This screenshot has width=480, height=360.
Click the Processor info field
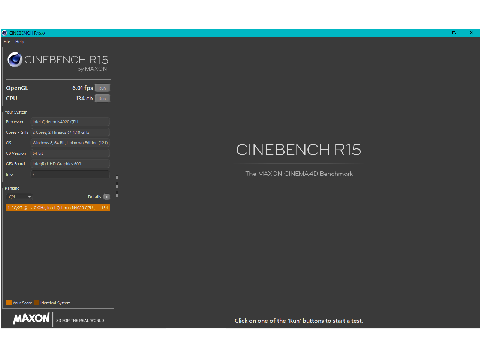click(70, 122)
